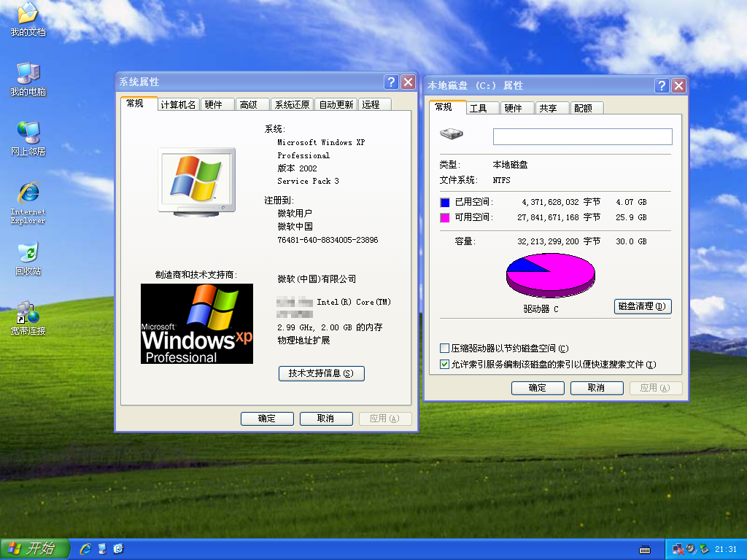Click 技术支持信息 button
This screenshot has height=560, width=747.
click(322, 373)
